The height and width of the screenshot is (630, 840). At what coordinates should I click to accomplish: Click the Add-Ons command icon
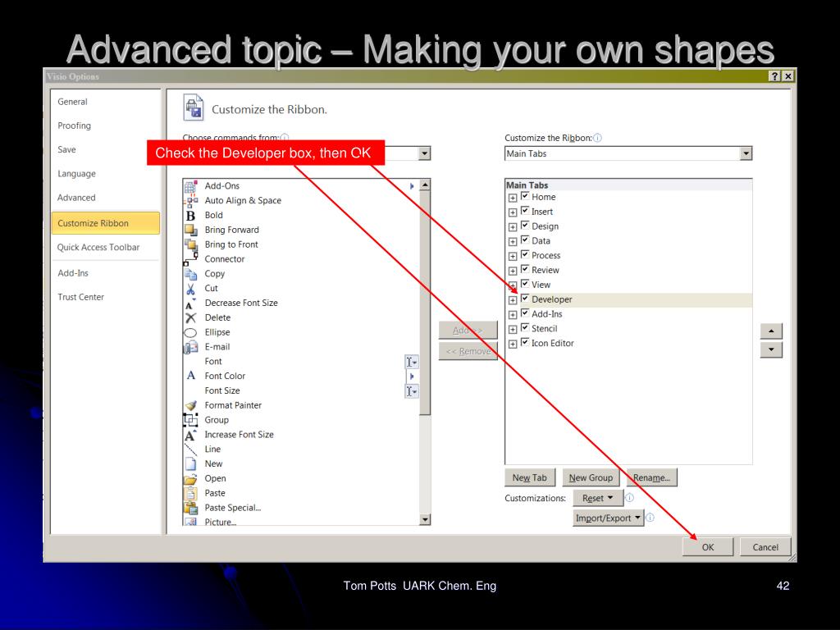pos(190,186)
